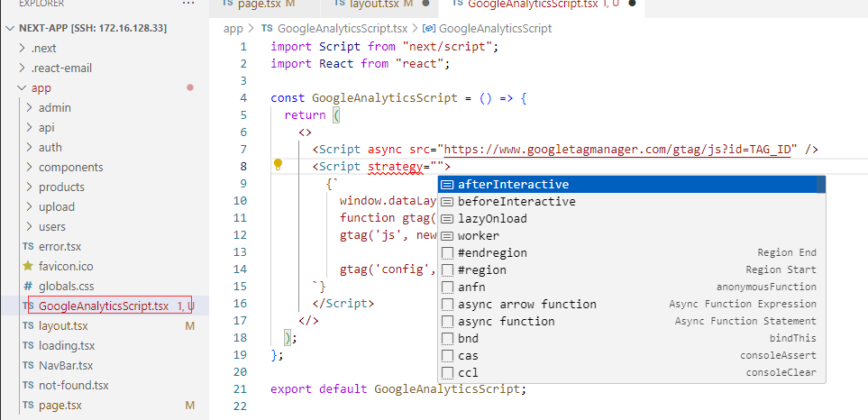
Task: Click the suggestion icon next to afterInteractive
Action: click(448, 184)
